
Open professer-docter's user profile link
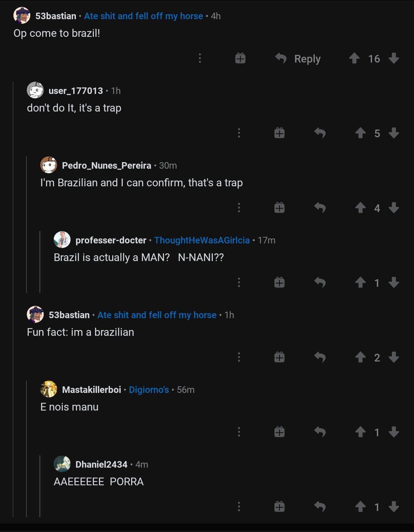click(x=111, y=240)
